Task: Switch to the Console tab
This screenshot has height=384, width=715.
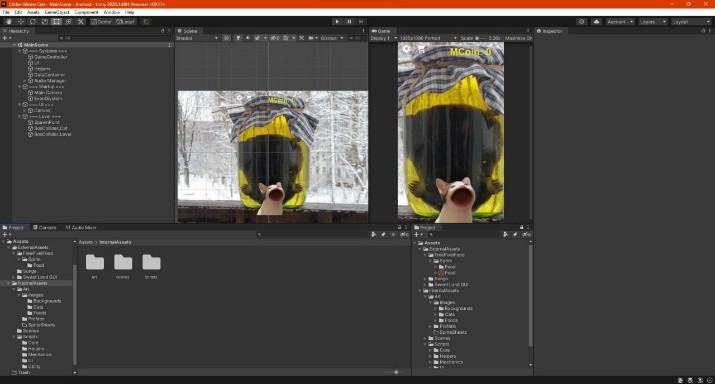Action: point(45,227)
